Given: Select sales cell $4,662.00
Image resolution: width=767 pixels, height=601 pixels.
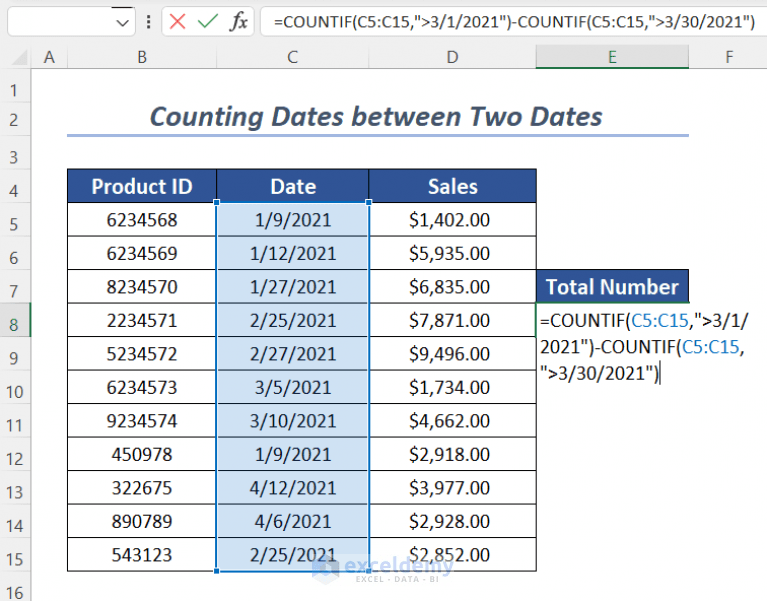Looking at the screenshot, I should (x=452, y=421).
